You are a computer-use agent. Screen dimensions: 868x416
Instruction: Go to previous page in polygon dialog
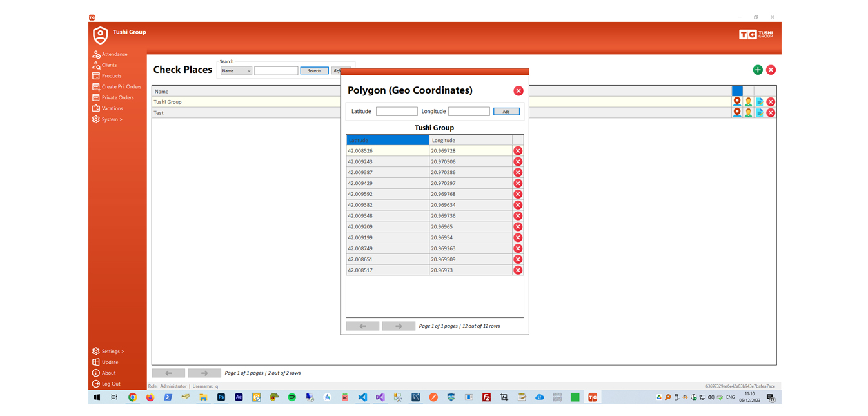click(x=362, y=326)
